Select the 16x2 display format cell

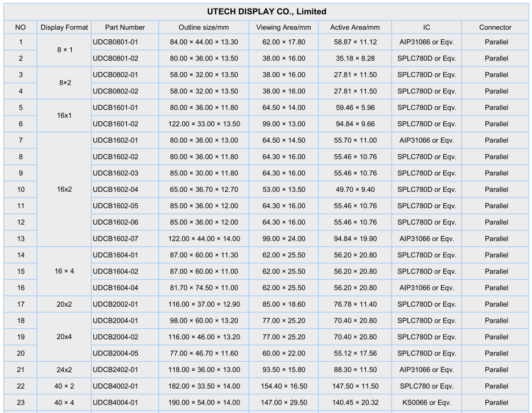64,189
